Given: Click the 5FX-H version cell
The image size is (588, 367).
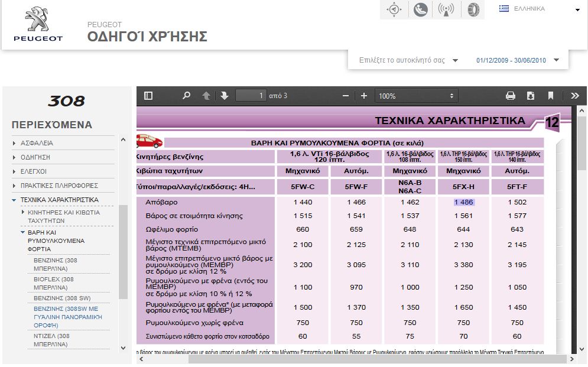Looking at the screenshot, I should [x=463, y=187].
